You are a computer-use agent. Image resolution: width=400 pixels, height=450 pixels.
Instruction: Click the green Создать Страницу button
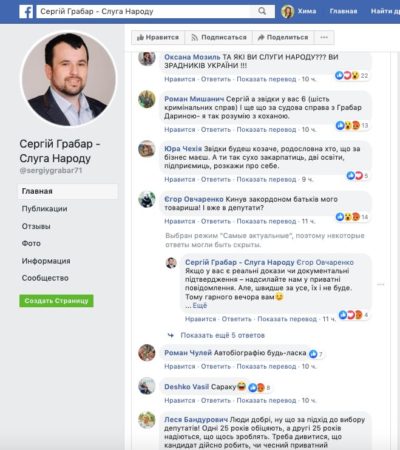tap(56, 301)
